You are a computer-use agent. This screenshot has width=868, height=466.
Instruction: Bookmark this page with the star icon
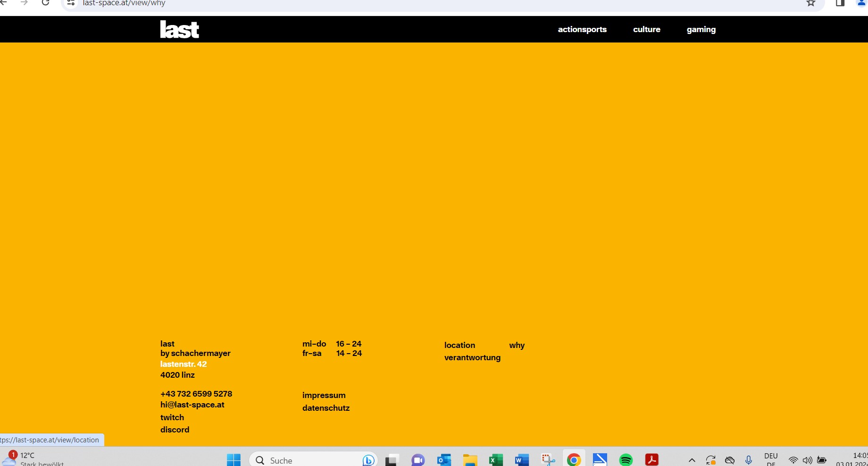coord(810,3)
